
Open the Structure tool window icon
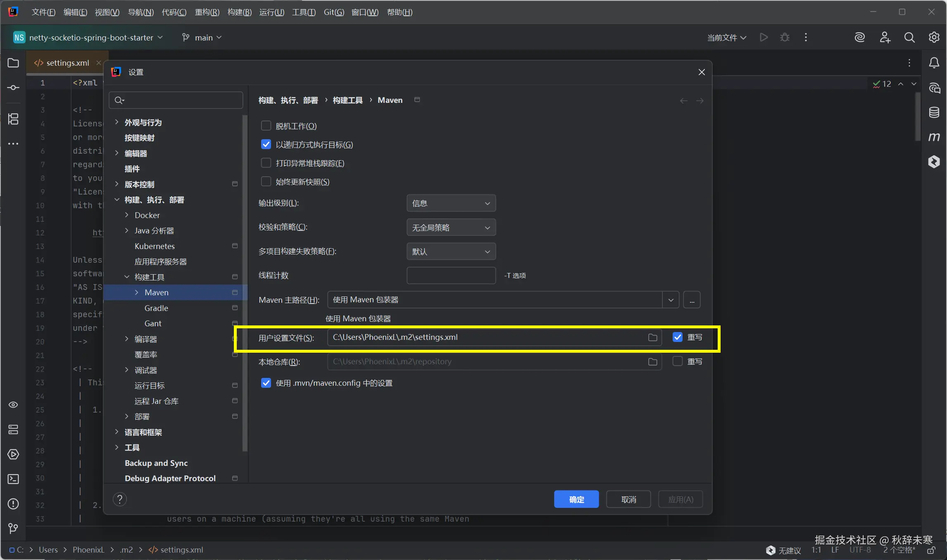pyautogui.click(x=13, y=119)
